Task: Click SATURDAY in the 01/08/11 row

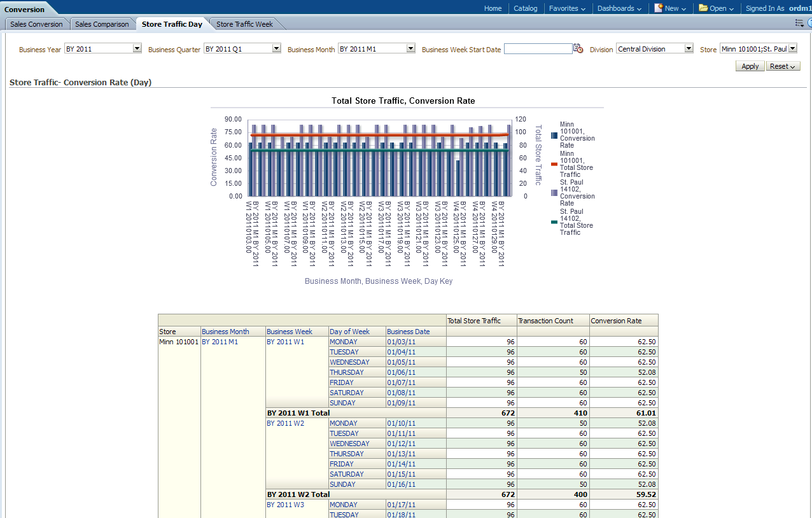Action: click(x=347, y=393)
